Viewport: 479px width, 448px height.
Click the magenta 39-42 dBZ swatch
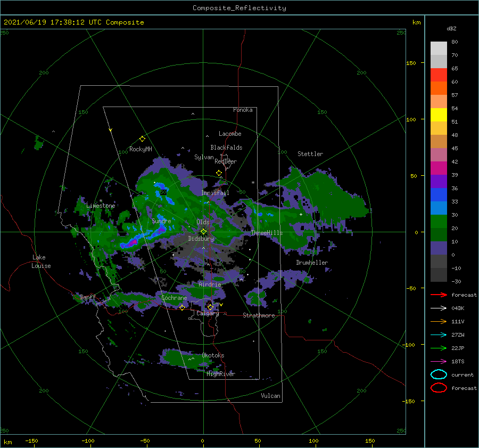pyautogui.click(x=439, y=168)
